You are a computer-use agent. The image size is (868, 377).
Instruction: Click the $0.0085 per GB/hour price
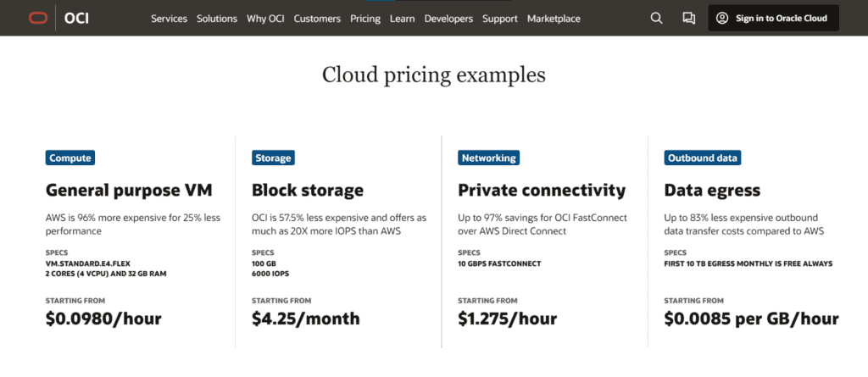(752, 319)
